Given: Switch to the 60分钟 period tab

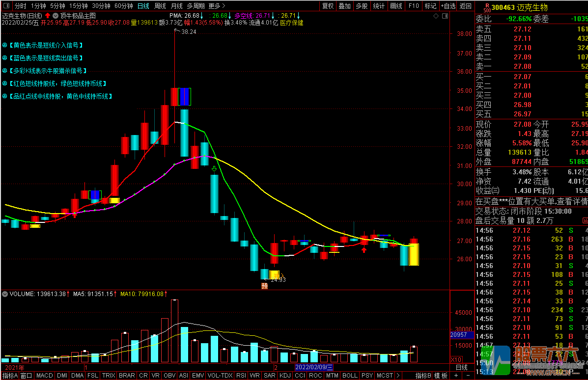Looking at the screenshot, I should click(x=123, y=6).
